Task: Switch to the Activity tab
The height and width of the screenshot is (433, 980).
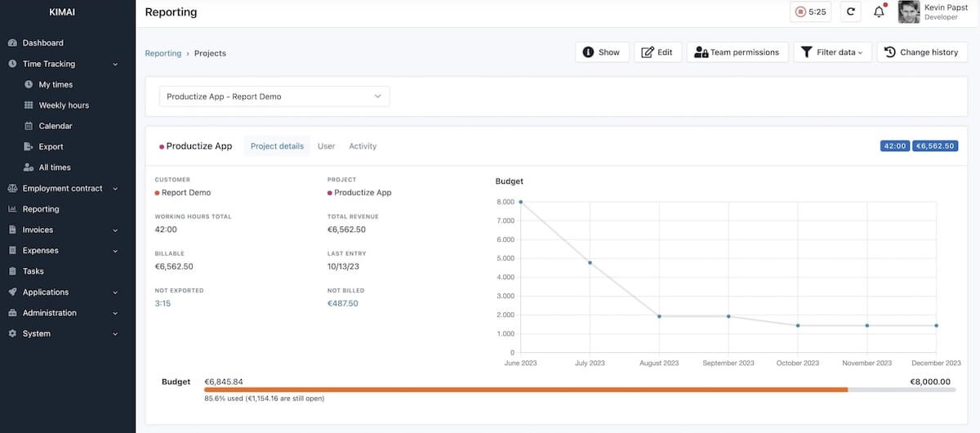Action: 363,146
